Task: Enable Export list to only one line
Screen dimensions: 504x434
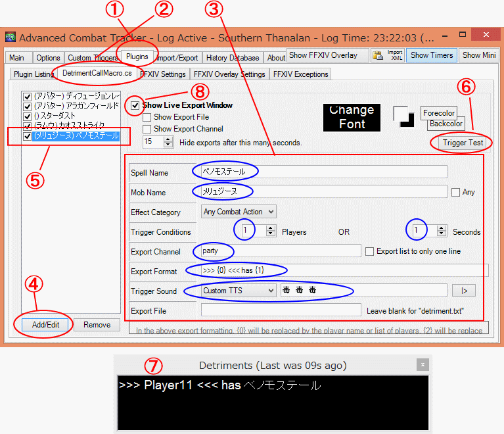Action: [x=370, y=252]
